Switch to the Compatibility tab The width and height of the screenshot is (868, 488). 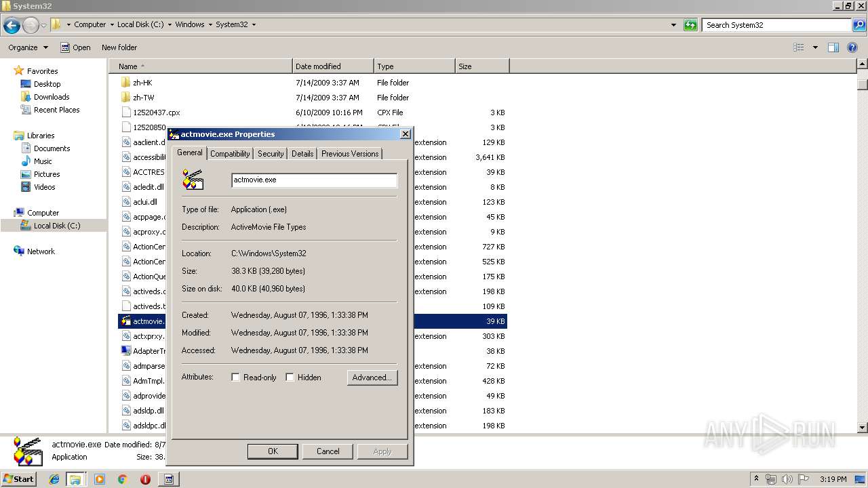tap(230, 154)
